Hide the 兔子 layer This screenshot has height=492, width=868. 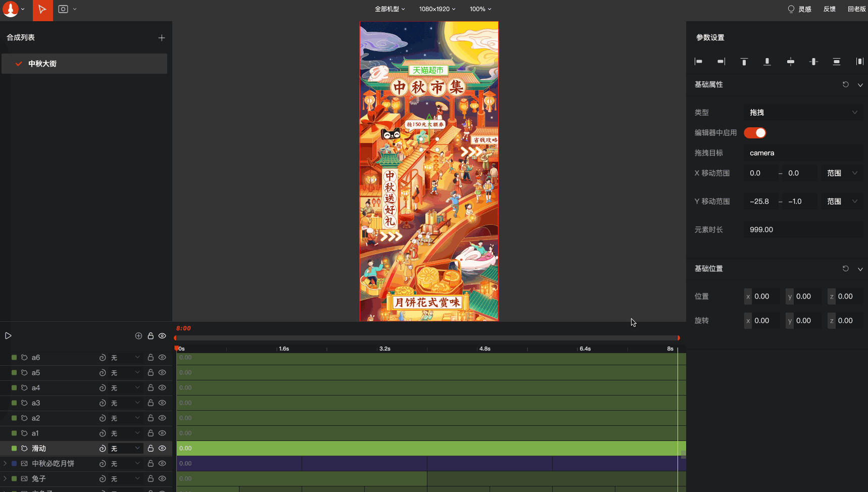tap(162, 479)
